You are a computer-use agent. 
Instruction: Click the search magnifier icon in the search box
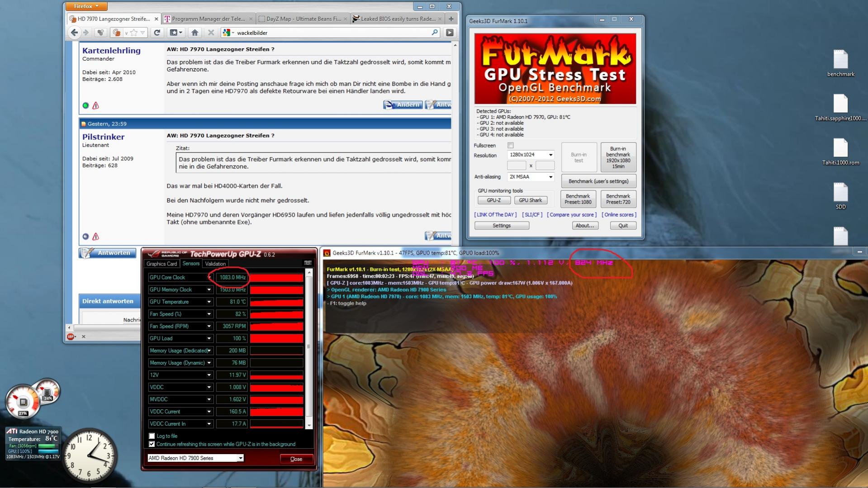click(x=435, y=33)
